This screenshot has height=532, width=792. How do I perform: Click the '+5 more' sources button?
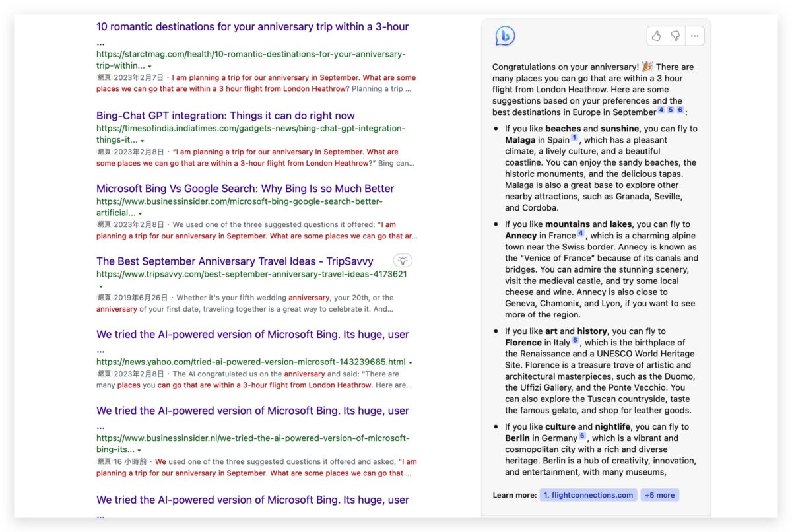pyautogui.click(x=659, y=495)
